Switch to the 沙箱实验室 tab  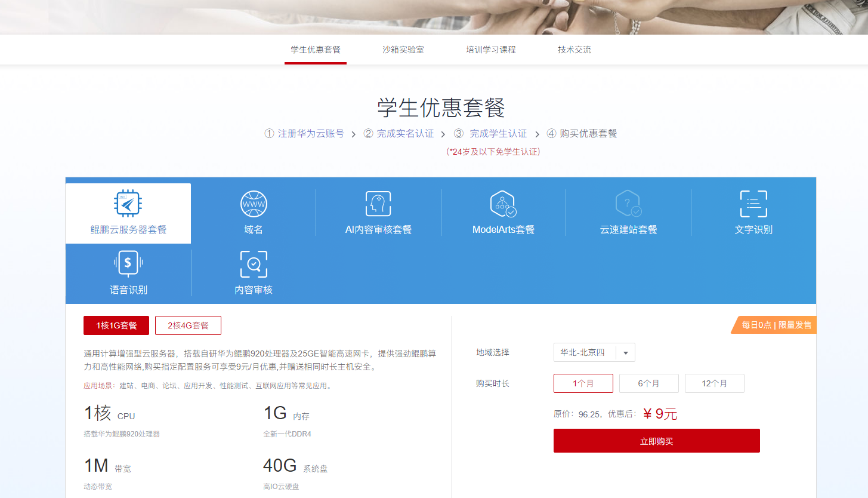pyautogui.click(x=403, y=50)
